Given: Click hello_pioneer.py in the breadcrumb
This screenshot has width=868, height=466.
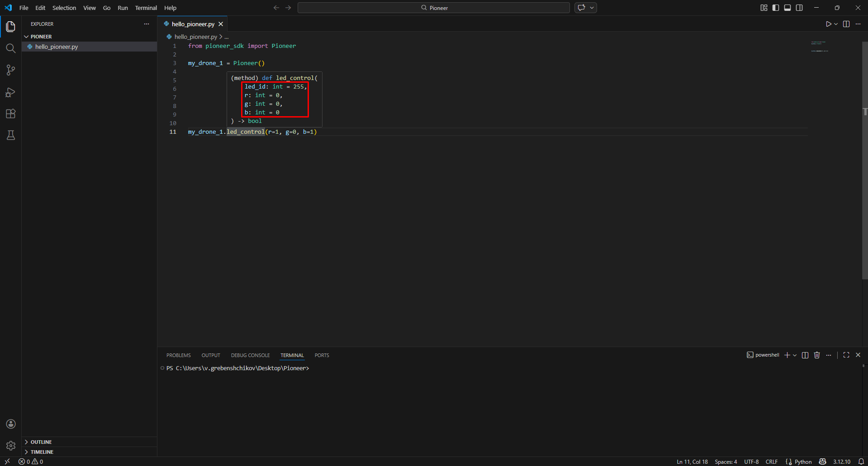Looking at the screenshot, I should click(x=195, y=37).
